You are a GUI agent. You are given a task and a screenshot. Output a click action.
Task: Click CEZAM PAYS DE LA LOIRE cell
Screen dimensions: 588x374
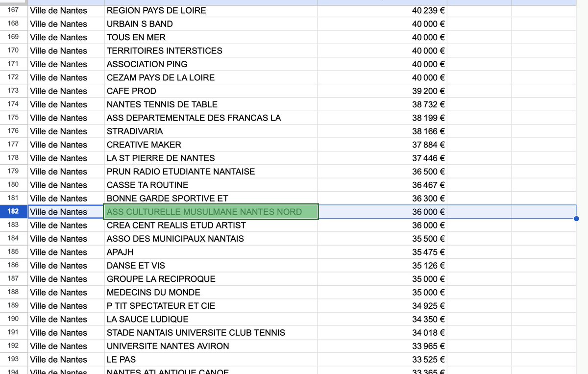[x=211, y=77]
